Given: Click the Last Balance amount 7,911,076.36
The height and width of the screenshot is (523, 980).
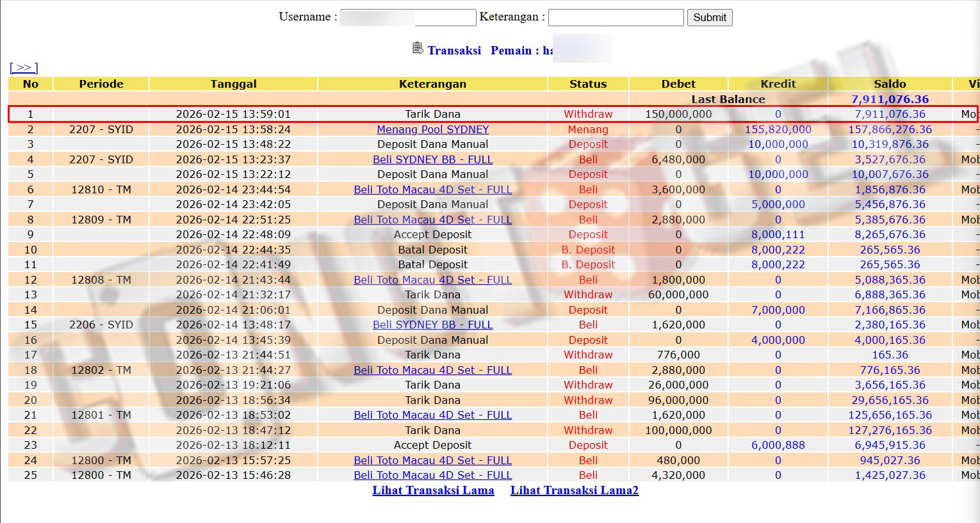Looking at the screenshot, I should (x=889, y=99).
